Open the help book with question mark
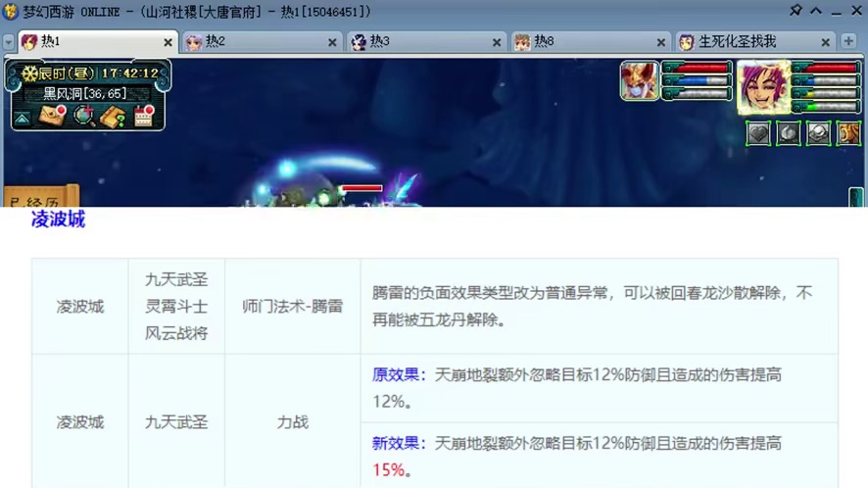Image resolution: width=868 pixels, height=488 pixels. pos(113,117)
